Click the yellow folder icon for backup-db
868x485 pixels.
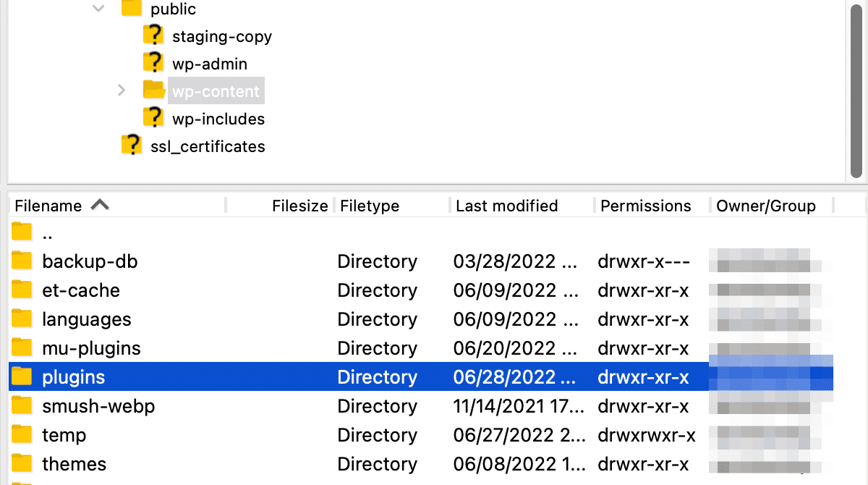(x=21, y=261)
